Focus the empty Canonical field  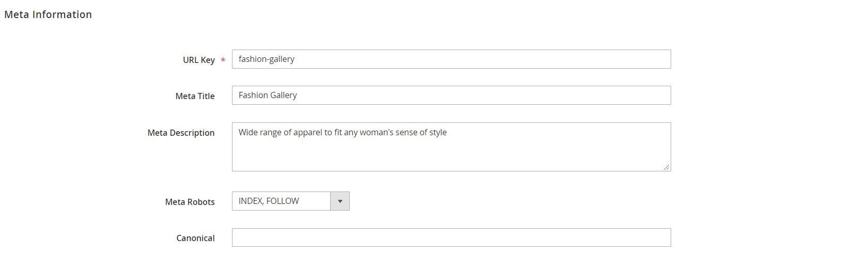[x=452, y=237]
